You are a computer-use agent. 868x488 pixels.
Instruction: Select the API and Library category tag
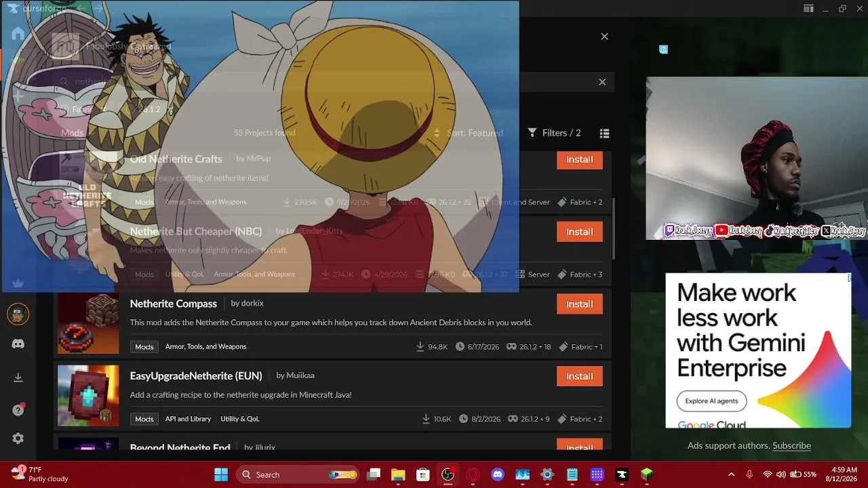(188, 419)
